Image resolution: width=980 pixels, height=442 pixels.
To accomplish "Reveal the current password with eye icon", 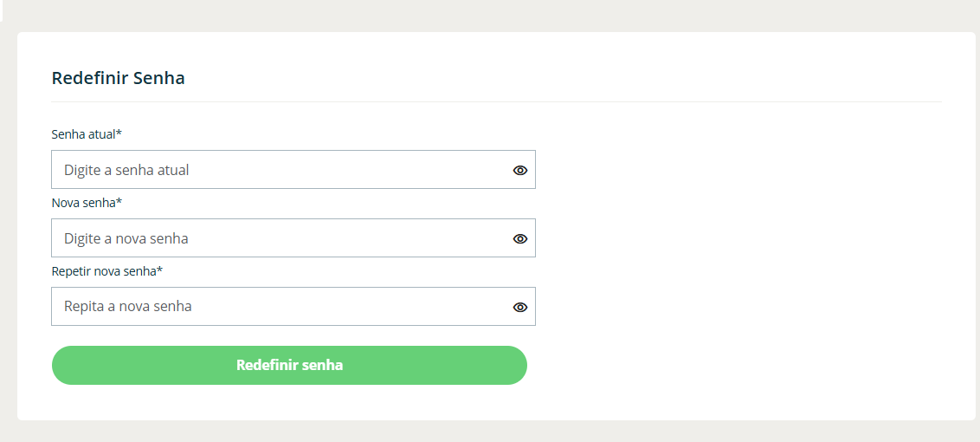I will click(x=519, y=171).
